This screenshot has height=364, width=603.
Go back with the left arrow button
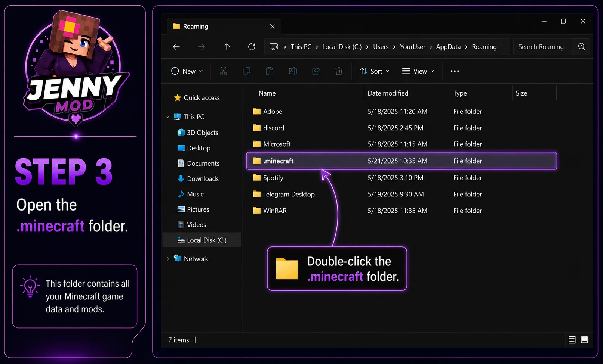pos(176,47)
